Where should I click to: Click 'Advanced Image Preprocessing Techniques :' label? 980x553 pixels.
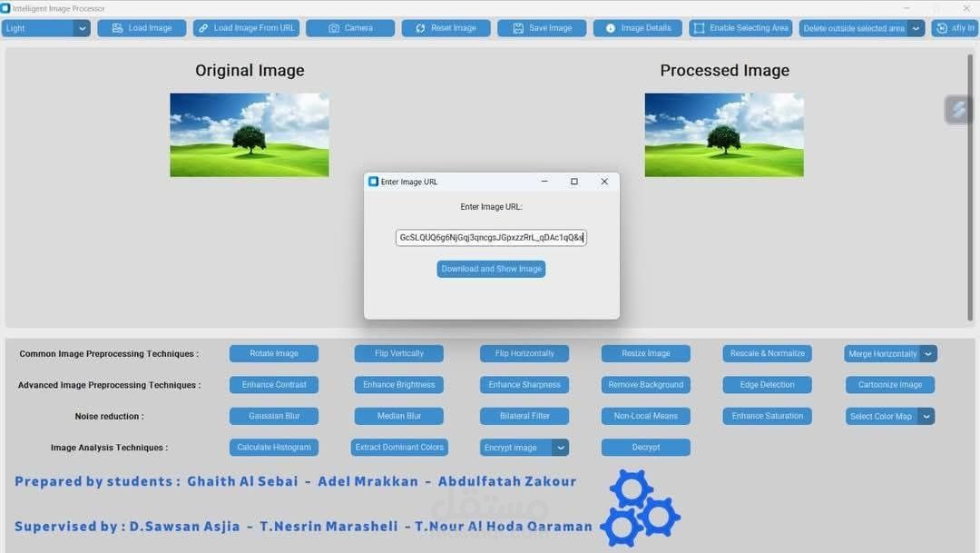110,385
